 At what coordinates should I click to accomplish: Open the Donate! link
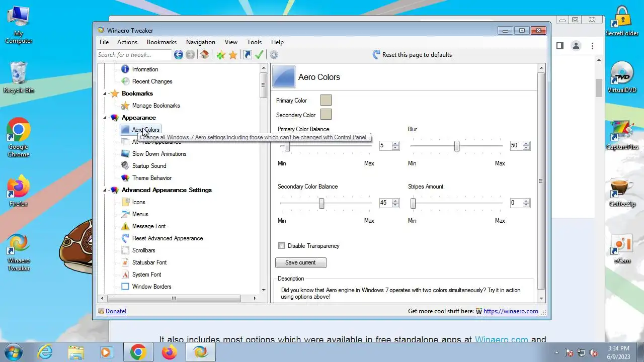click(x=116, y=311)
